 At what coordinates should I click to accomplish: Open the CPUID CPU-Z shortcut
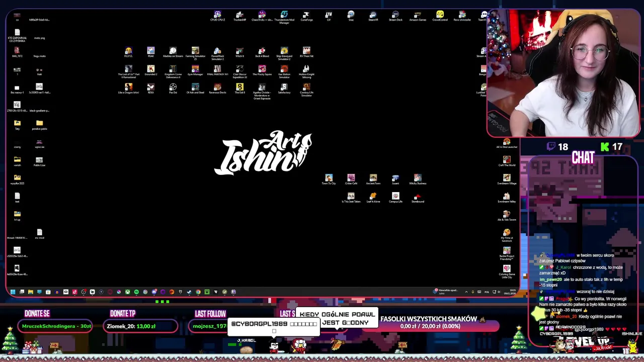(x=217, y=16)
